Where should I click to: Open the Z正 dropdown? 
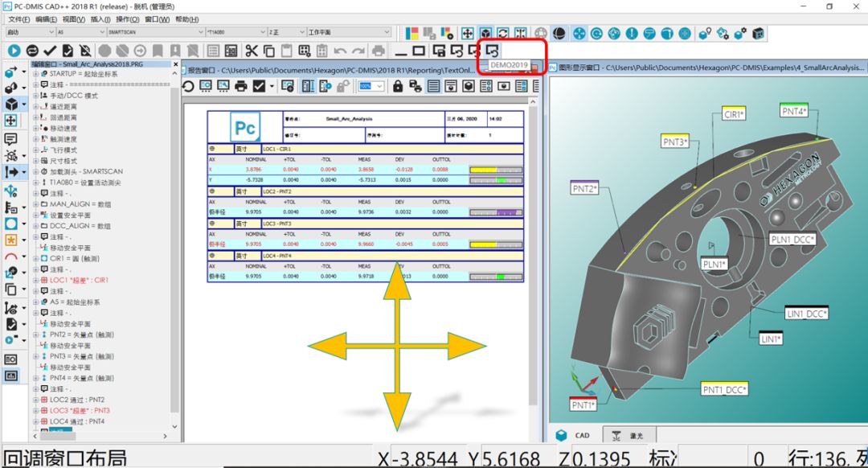pos(286,32)
